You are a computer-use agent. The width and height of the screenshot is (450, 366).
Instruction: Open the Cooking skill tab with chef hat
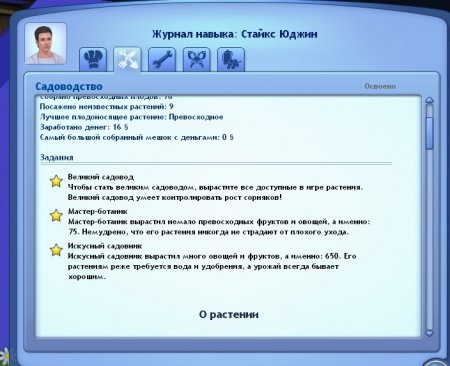tap(93, 59)
